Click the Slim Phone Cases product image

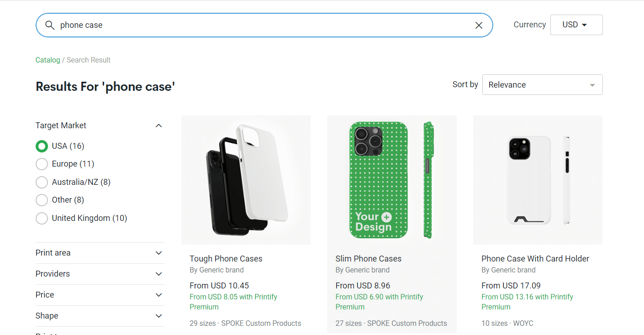[x=391, y=179]
